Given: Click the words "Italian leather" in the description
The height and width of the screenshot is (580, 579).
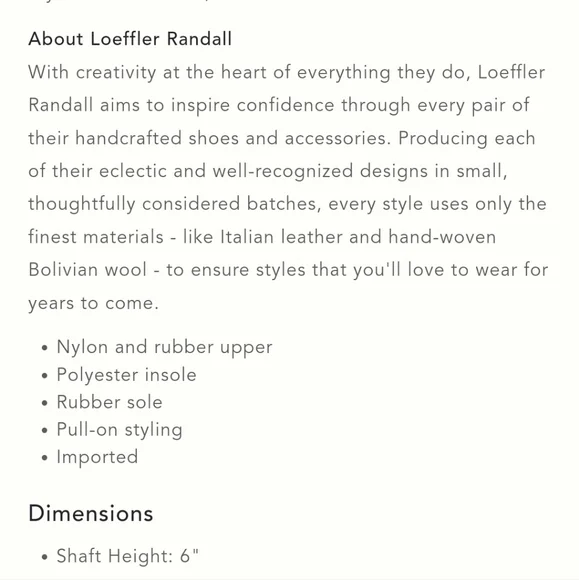Looking at the screenshot, I should tap(281, 237).
